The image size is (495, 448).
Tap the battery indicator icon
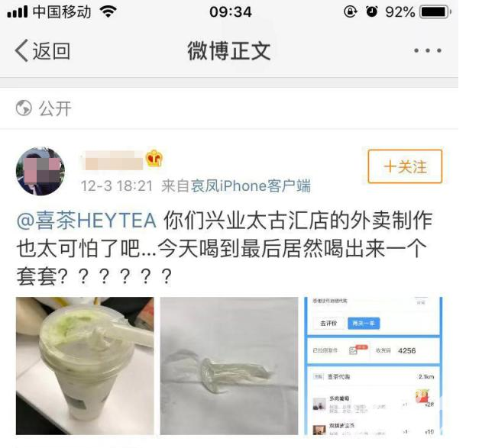(x=435, y=12)
